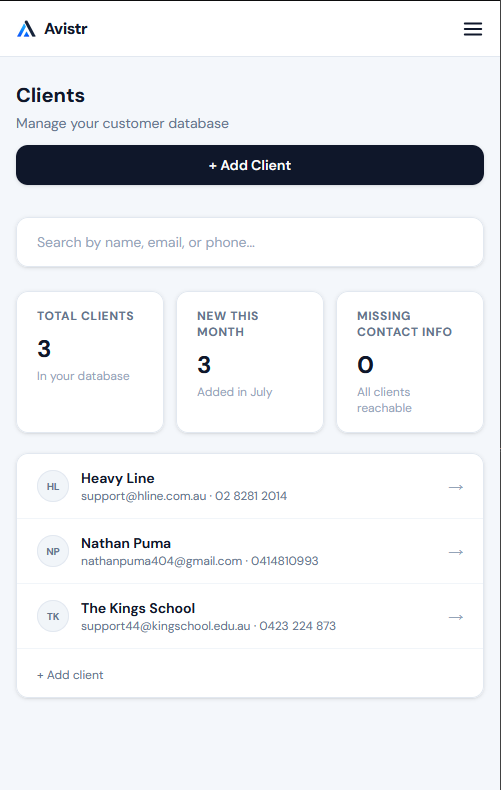Click the support@hline.com.au contact line
The image size is (501, 790).
(x=184, y=496)
